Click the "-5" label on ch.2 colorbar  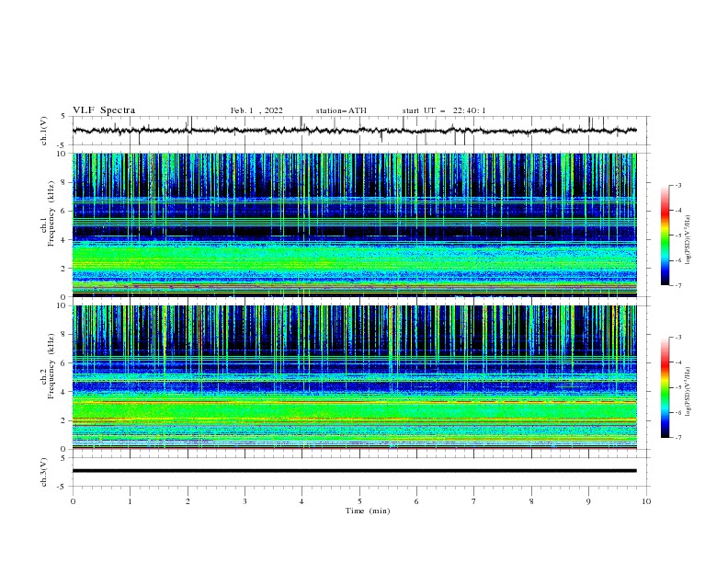[x=677, y=387]
